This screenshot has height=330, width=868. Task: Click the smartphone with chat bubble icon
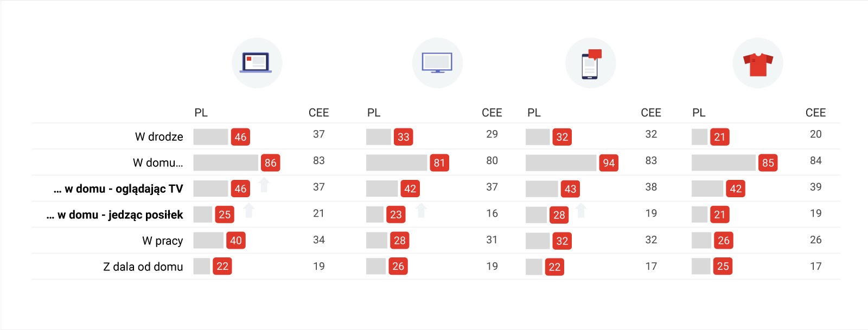pos(591,63)
